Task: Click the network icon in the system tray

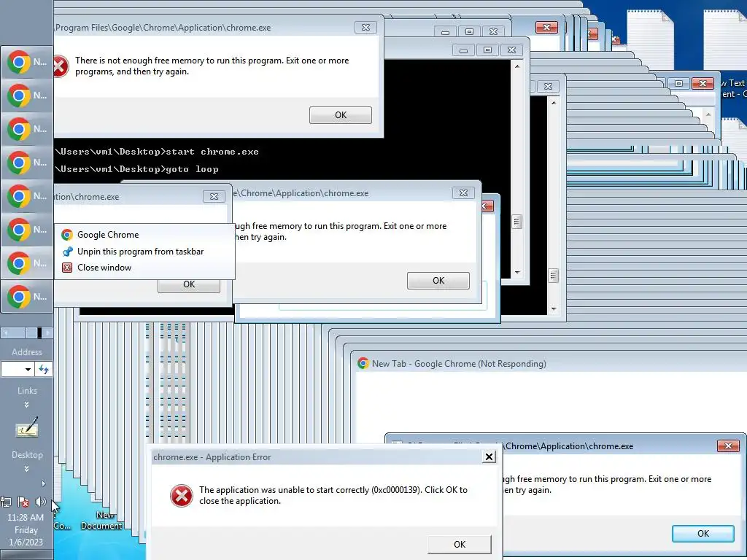Action: 6,502
